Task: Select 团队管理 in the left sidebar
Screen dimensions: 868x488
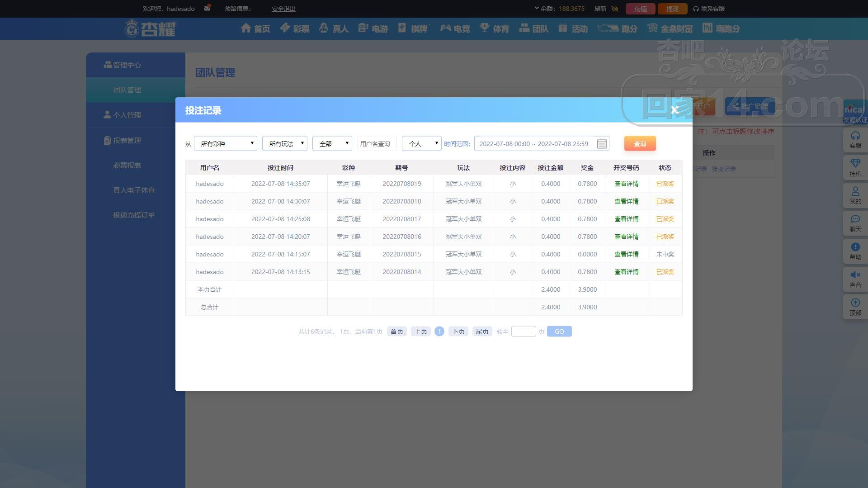Action: pos(136,90)
